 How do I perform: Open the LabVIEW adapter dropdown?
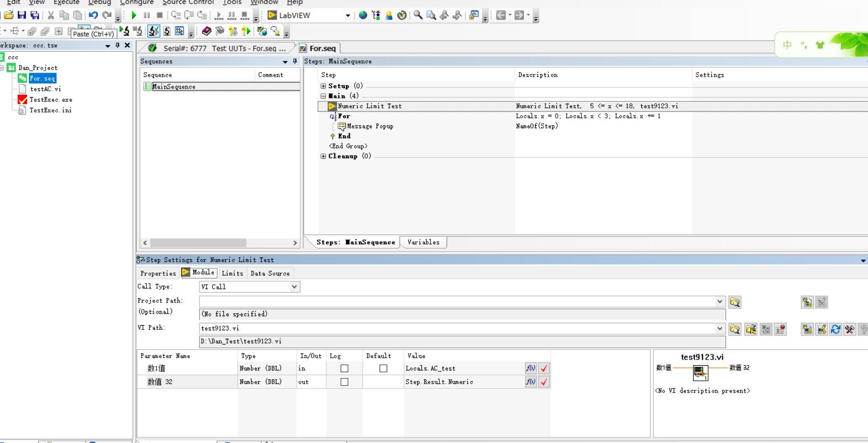(348, 16)
